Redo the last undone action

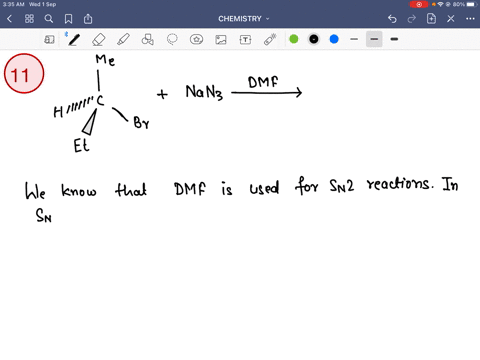coord(412,19)
